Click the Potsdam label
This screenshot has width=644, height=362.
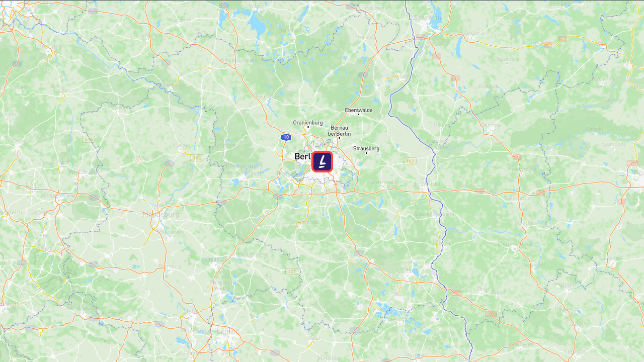289,174
